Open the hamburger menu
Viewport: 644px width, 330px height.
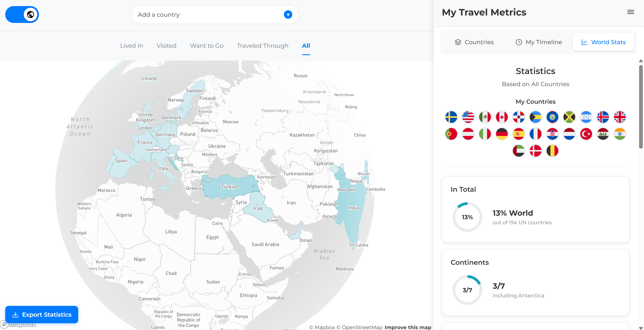[631, 12]
